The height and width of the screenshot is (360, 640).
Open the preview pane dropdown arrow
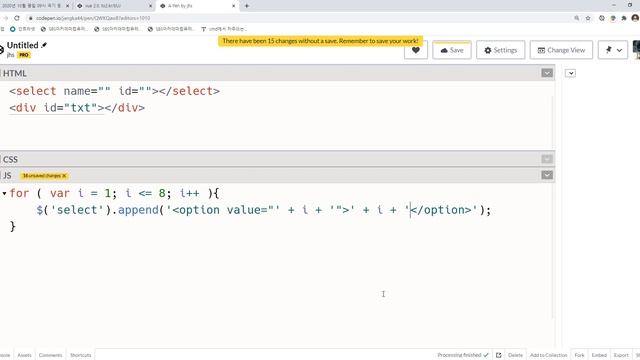tap(570, 73)
